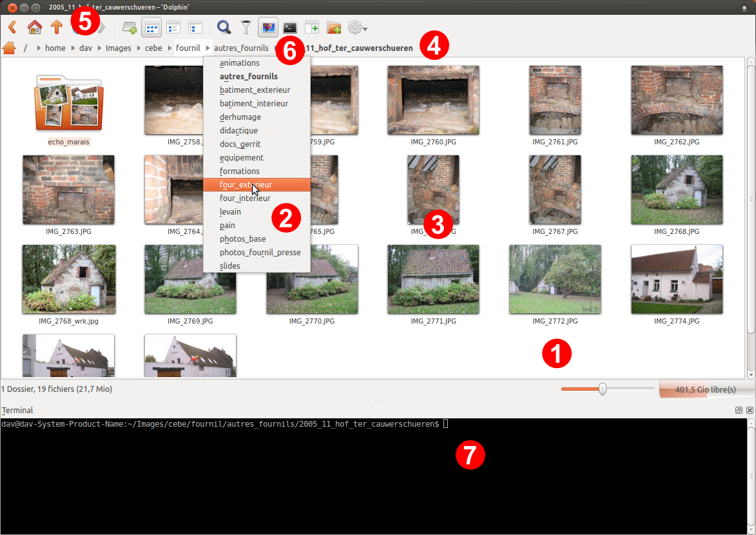The image size is (756, 535).
Task: Click the icon zoom slider handle
Action: (x=603, y=389)
